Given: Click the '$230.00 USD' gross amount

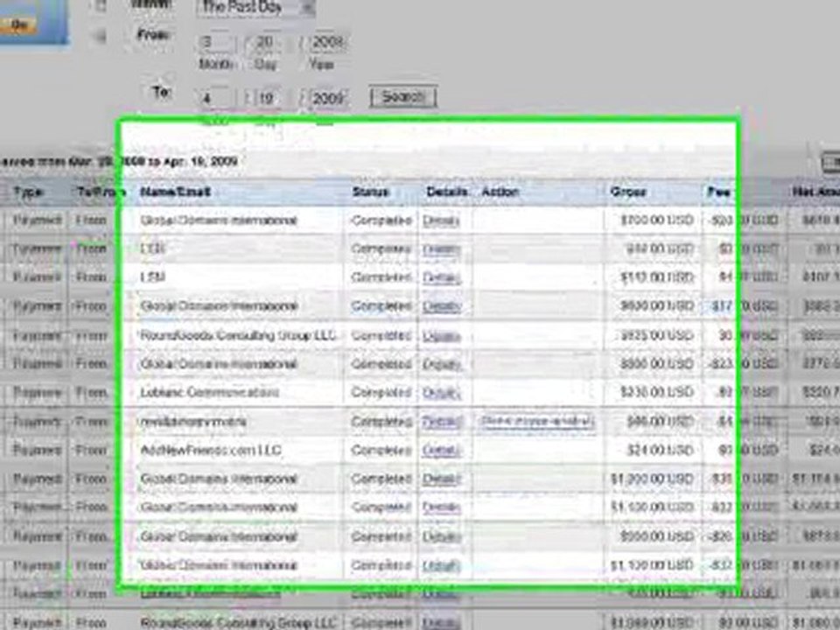Looking at the screenshot, I should [656, 393].
